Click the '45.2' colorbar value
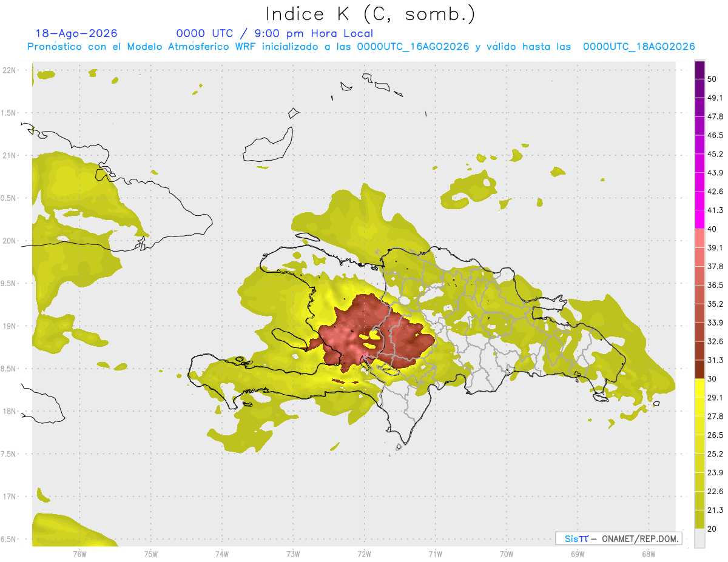Image resolution: width=728 pixels, height=562 pixels. pos(715,154)
